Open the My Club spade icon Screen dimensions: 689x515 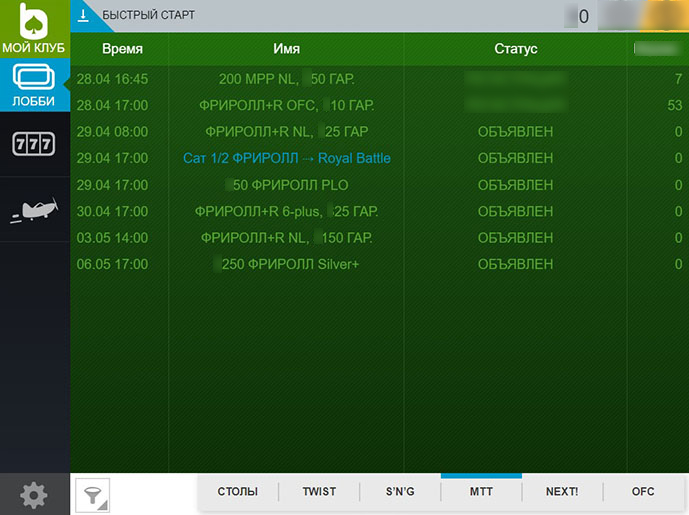(34, 22)
